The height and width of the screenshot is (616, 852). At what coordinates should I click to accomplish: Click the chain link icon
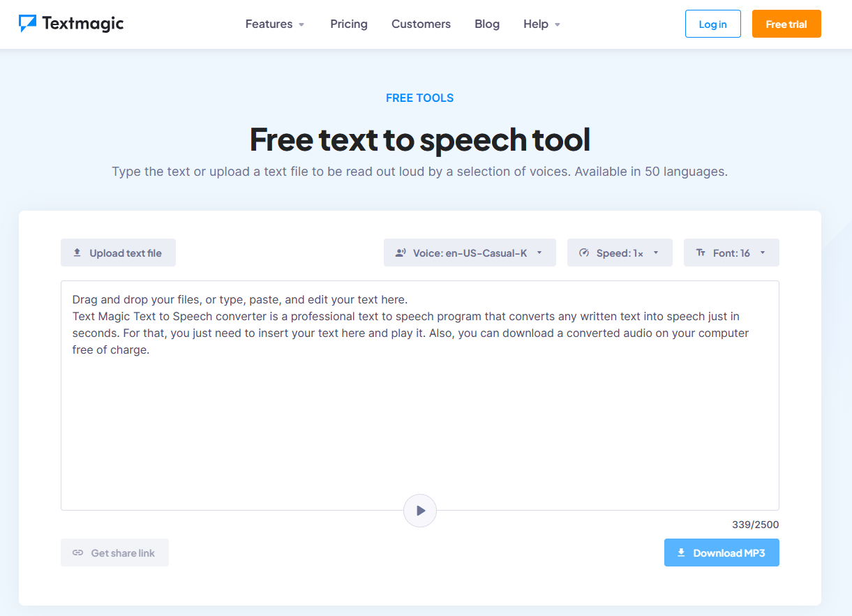click(x=78, y=553)
